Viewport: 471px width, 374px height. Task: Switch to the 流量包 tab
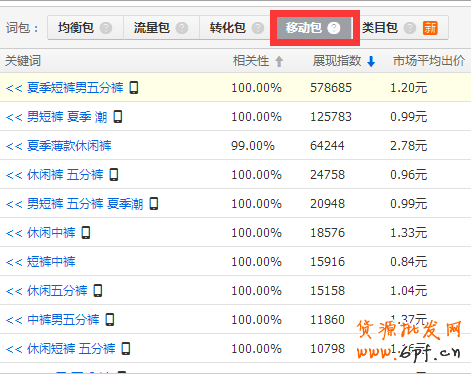tap(161, 28)
